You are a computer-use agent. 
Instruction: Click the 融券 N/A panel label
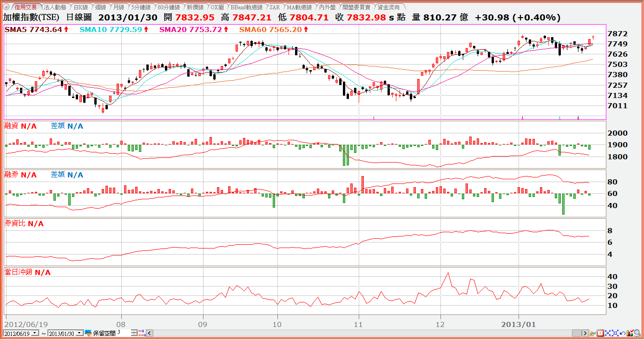(20, 175)
